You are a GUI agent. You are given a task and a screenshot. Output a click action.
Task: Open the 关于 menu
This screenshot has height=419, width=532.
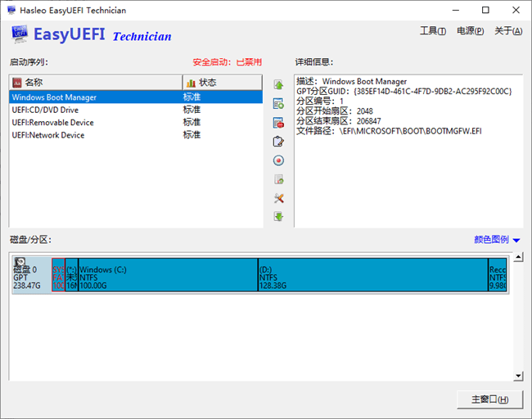click(x=507, y=31)
